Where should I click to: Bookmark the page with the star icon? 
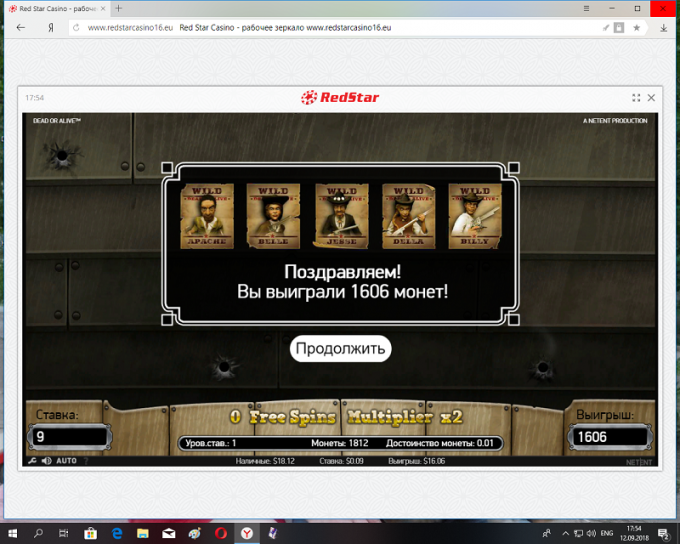pos(636,28)
